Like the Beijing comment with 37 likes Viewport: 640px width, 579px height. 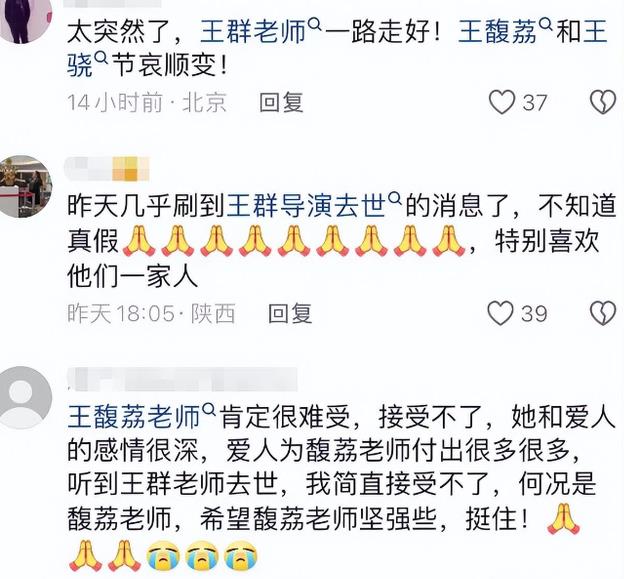502,102
